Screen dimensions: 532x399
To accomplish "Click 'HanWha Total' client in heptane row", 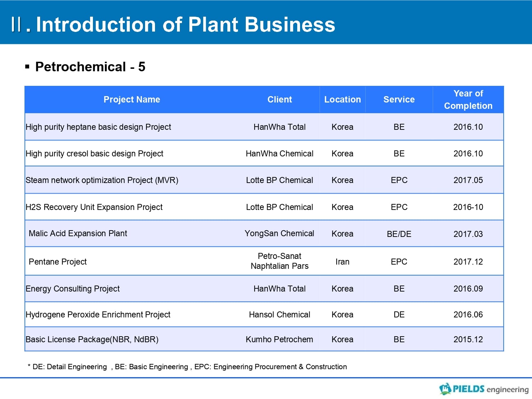I will click(x=279, y=127).
